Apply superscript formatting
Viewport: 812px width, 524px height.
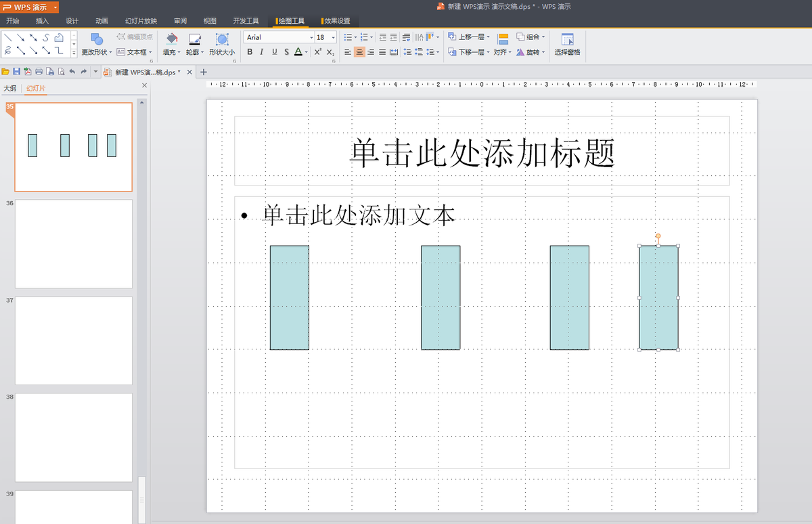point(317,51)
